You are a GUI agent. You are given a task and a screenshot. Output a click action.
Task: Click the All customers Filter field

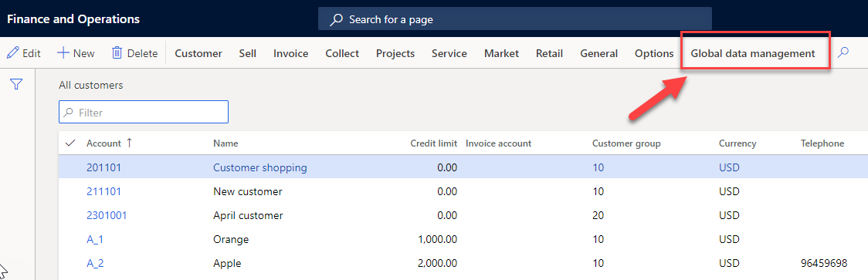click(144, 113)
